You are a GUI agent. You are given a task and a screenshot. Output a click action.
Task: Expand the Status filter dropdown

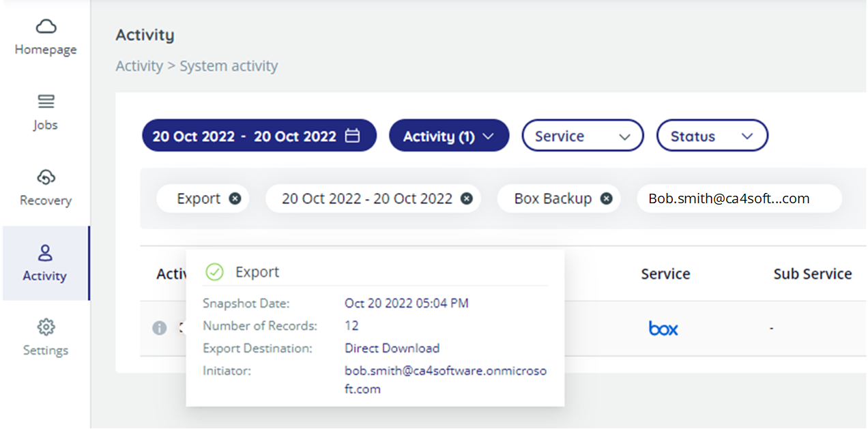[x=712, y=136]
